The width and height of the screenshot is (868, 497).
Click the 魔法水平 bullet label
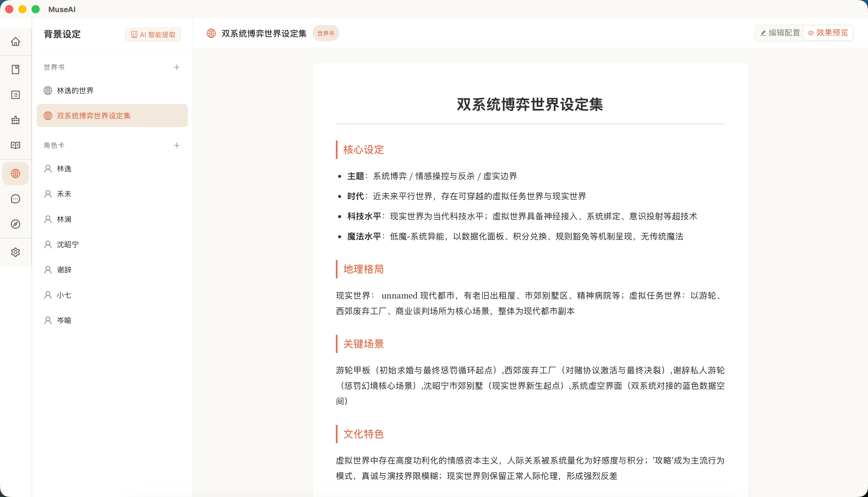tap(364, 236)
